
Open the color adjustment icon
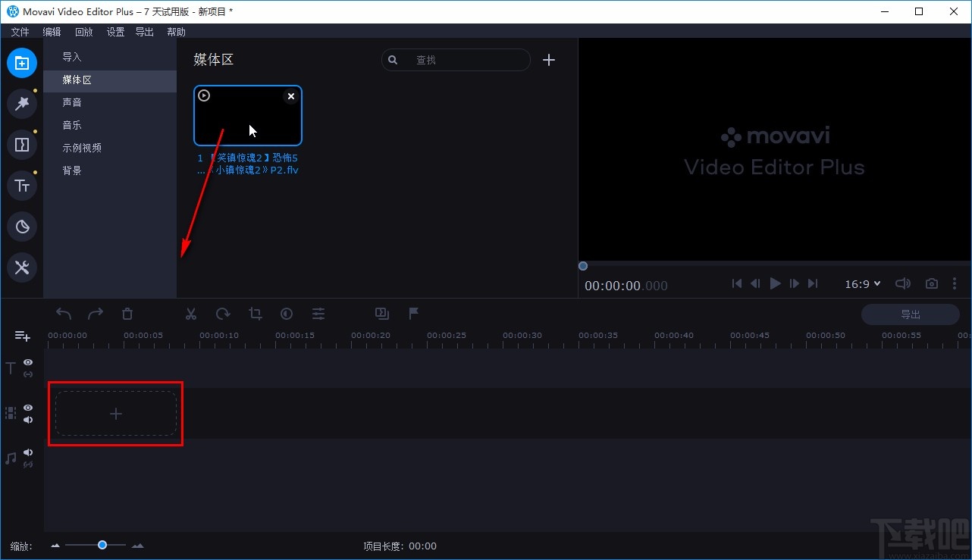tap(287, 313)
